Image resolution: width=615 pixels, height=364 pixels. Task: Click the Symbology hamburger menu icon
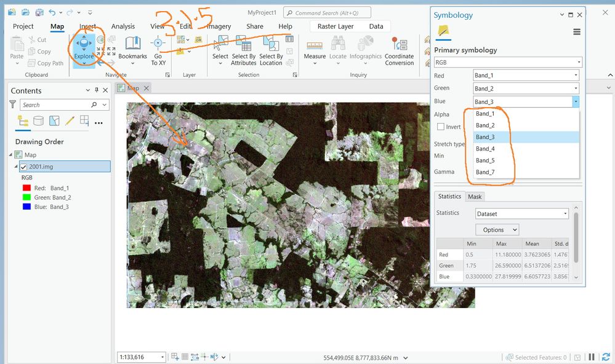click(577, 32)
